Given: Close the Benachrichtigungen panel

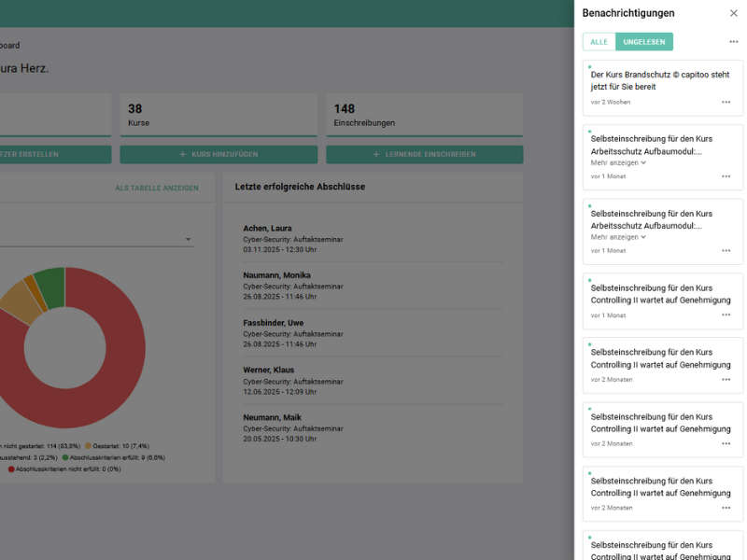Looking at the screenshot, I should click(733, 13).
